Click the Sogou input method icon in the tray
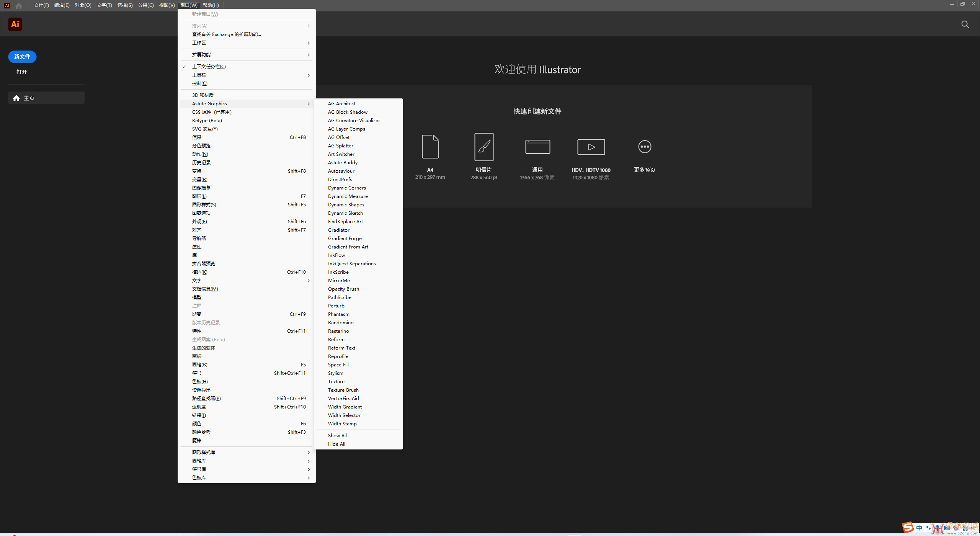This screenshot has width=980, height=536. (908, 528)
